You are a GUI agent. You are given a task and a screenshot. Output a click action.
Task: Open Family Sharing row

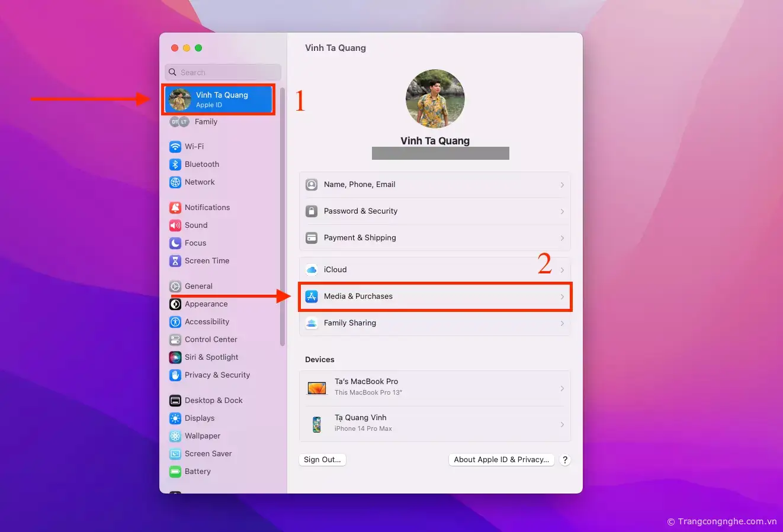click(x=435, y=323)
